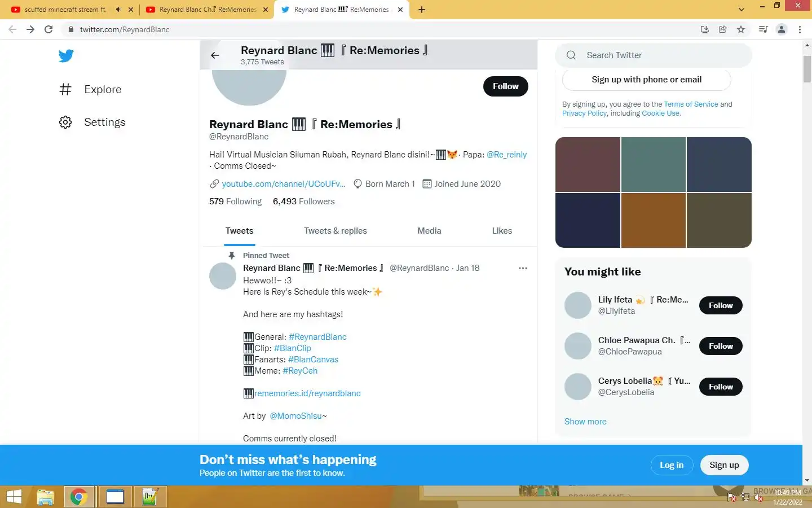Select the Media tab
This screenshot has height=508, width=812.
(429, 231)
